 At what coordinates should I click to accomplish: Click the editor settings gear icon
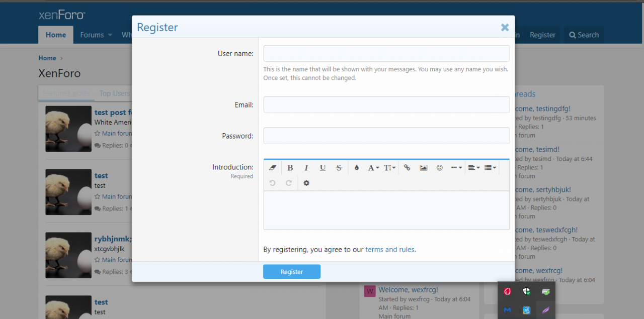pyautogui.click(x=306, y=183)
